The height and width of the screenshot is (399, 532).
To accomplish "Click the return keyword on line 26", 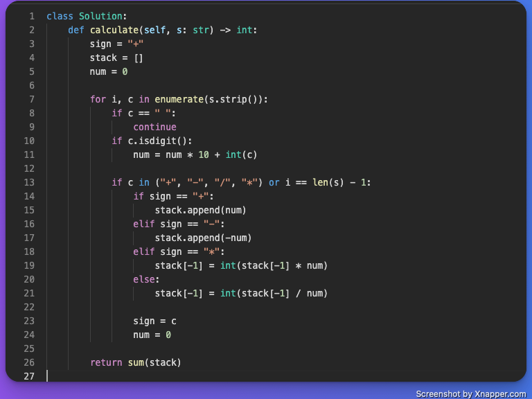I will pyautogui.click(x=106, y=362).
